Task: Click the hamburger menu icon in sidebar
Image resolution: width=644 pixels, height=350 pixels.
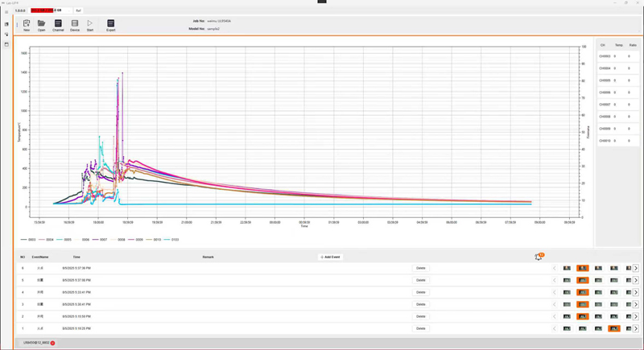Action: coord(6,12)
